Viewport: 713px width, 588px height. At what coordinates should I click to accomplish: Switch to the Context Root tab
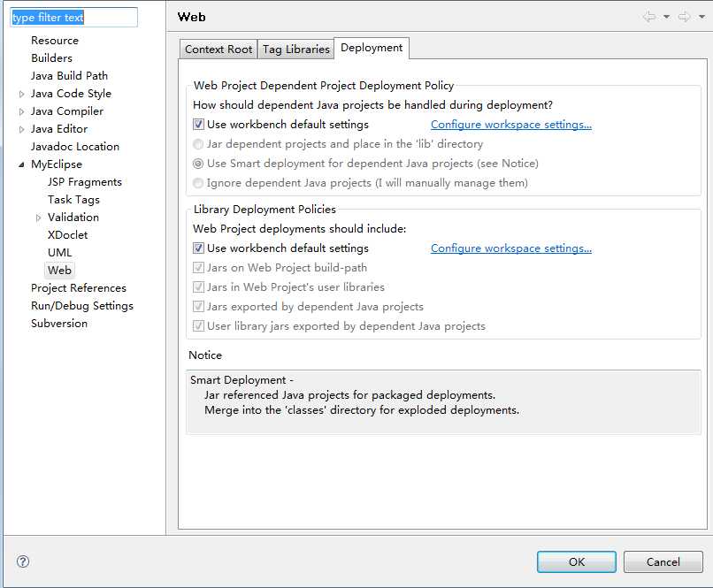coord(218,50)
